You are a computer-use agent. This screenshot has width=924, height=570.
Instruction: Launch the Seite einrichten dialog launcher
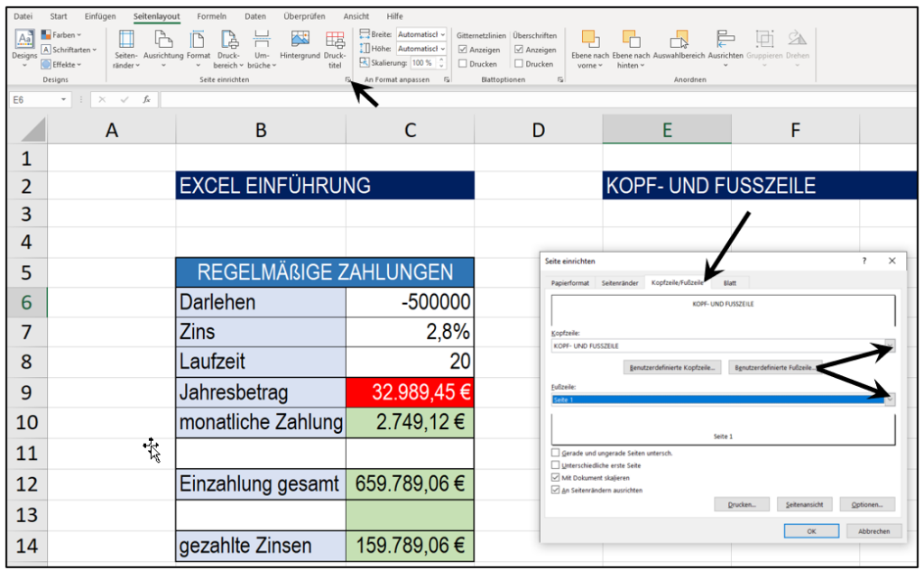coord(347,79)
